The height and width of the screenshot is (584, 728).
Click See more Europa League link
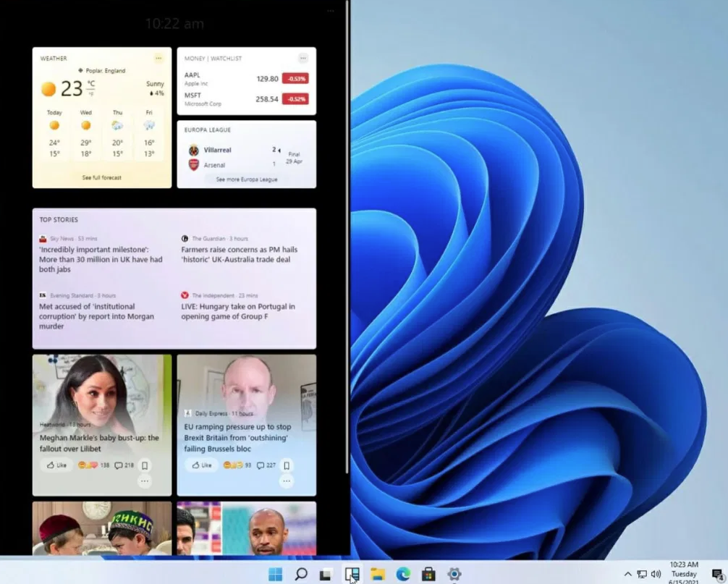pyautogui.click(x=247, y=179)
